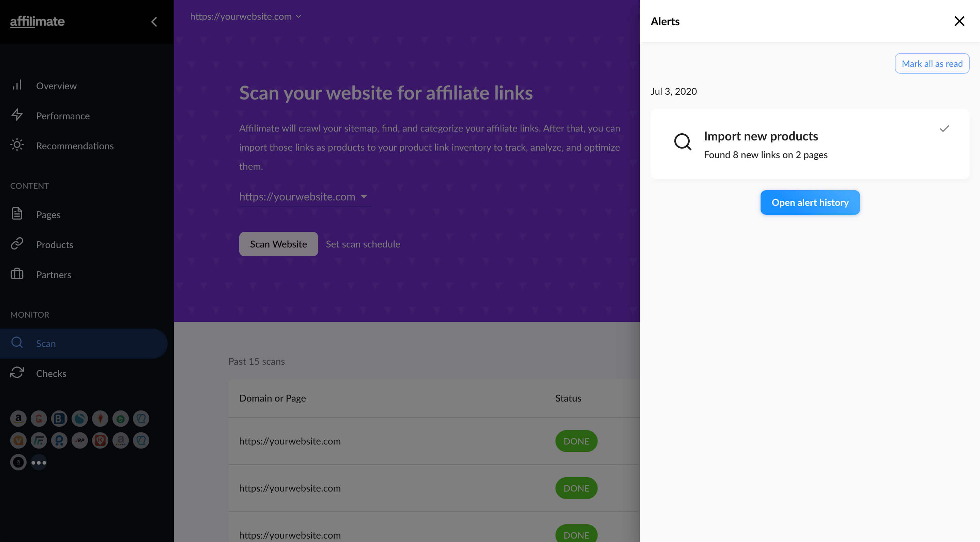Click the Affilimate logo in top left
This screenshot has width=980, height=542.
tap(37, 21)
